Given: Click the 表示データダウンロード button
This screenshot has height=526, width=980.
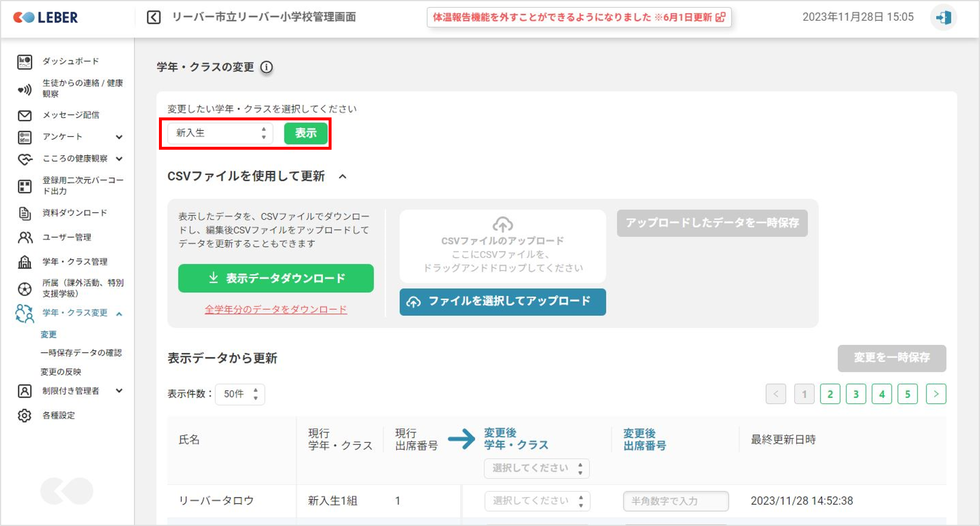Looking at the screenshot, I should [x=276, y=278].
